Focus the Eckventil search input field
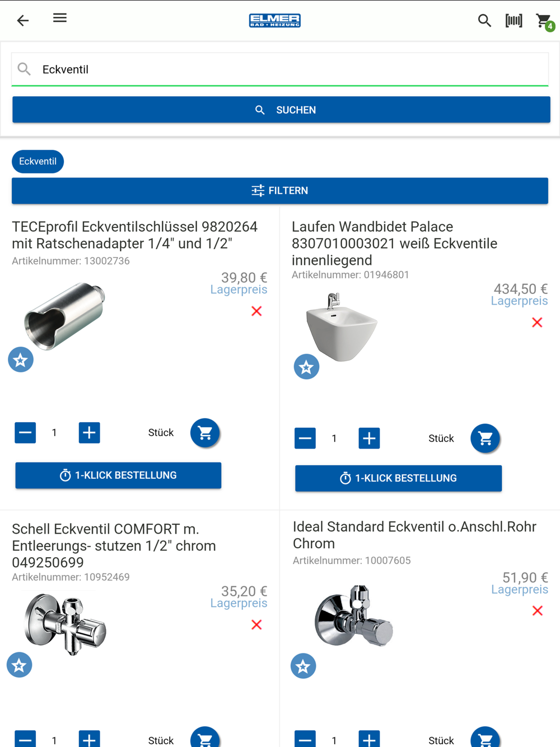 tap(280, 69)
